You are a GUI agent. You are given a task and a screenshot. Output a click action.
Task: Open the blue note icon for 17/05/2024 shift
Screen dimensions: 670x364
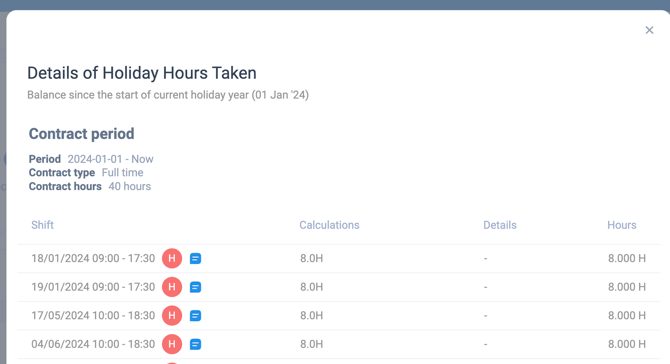pyautogui.click(x=195, y=316)
